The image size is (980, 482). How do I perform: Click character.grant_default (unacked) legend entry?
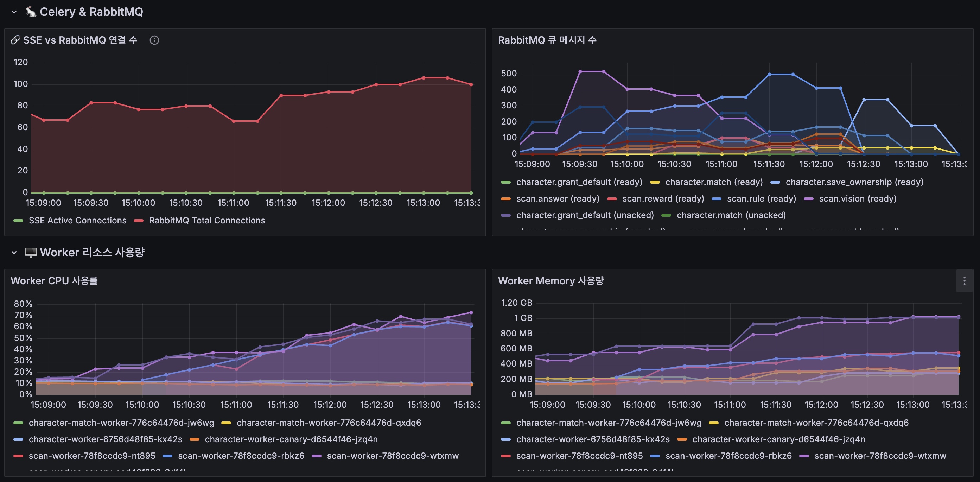point(585,215)
